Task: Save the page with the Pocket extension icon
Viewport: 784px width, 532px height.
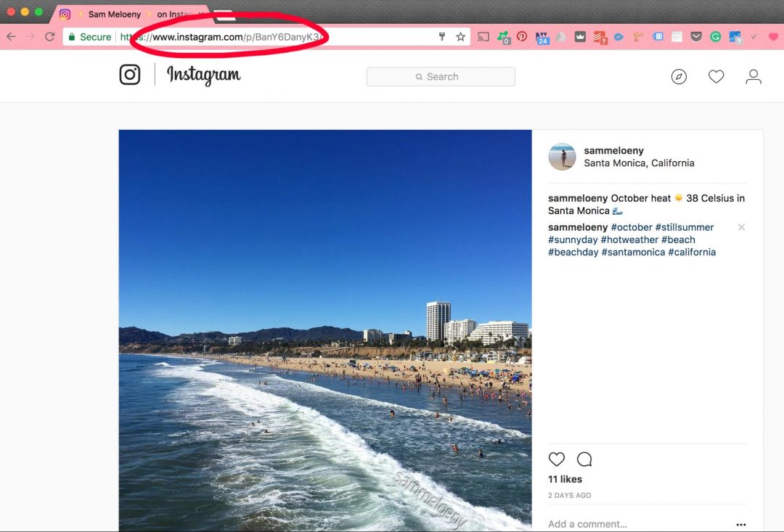Action: pos(695,36)
